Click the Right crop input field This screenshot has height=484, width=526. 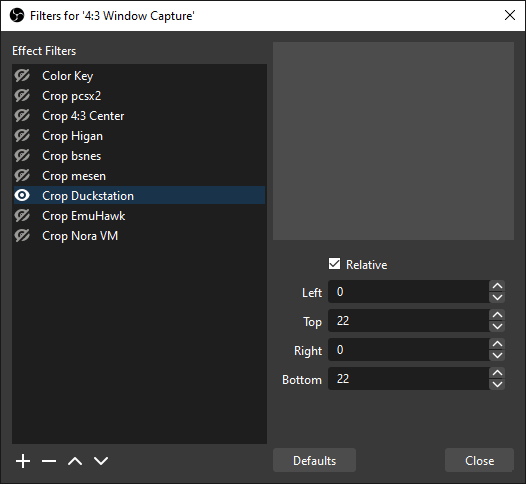pyautogui.click(x=409, y=349)
